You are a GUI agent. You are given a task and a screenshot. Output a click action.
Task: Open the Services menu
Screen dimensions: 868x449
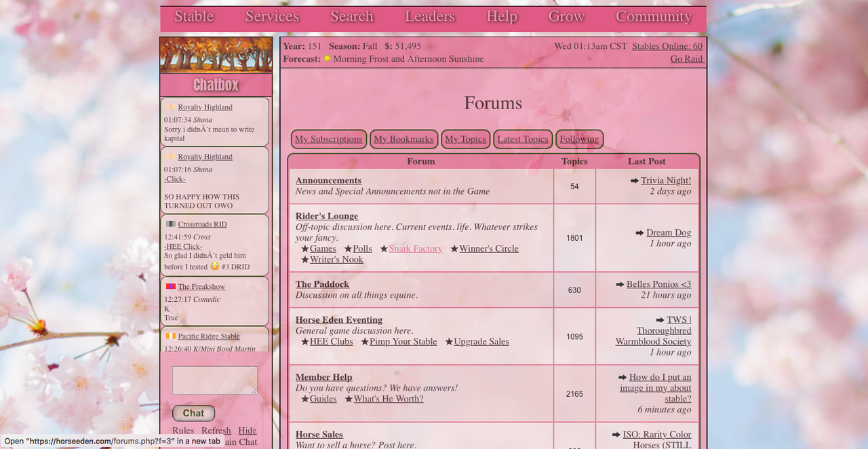(x=272, y=16)
